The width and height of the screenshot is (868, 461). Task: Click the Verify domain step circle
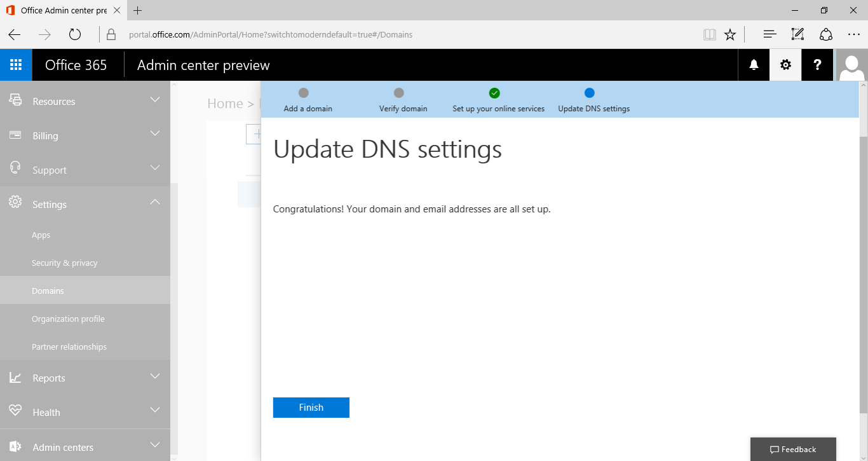tap(399, 93)
